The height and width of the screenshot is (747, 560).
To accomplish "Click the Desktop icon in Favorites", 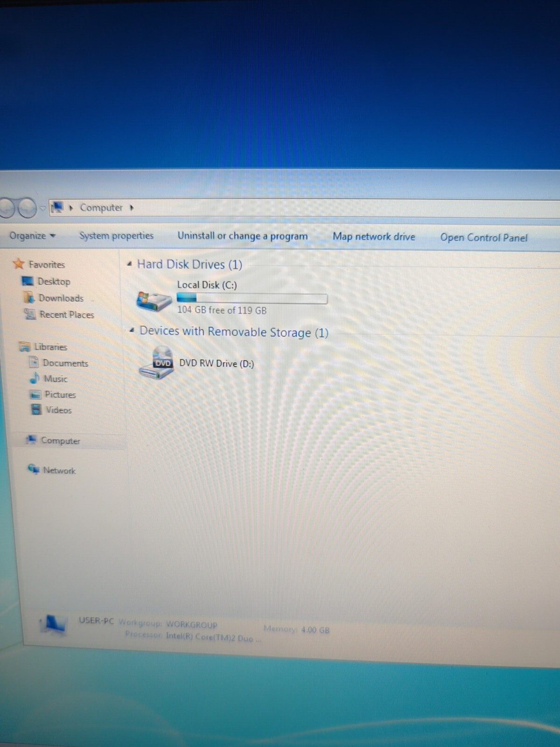I will (28, 281).
